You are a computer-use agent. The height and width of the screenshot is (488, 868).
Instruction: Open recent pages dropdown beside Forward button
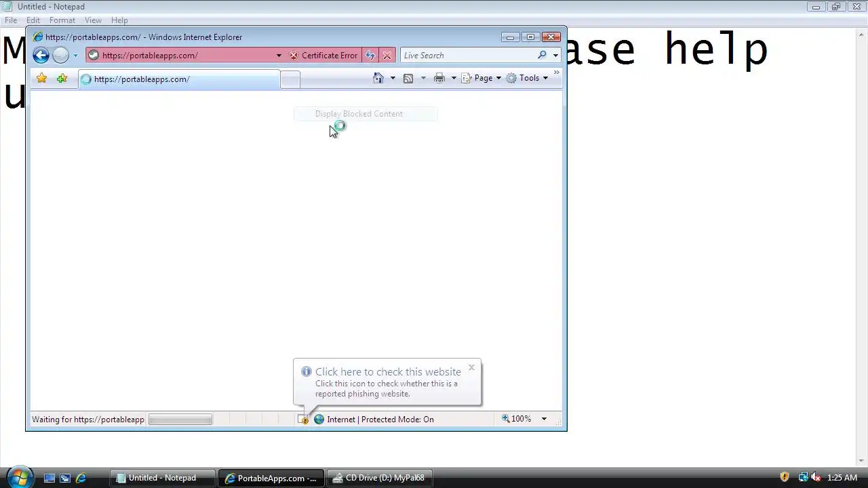point(75,56)
